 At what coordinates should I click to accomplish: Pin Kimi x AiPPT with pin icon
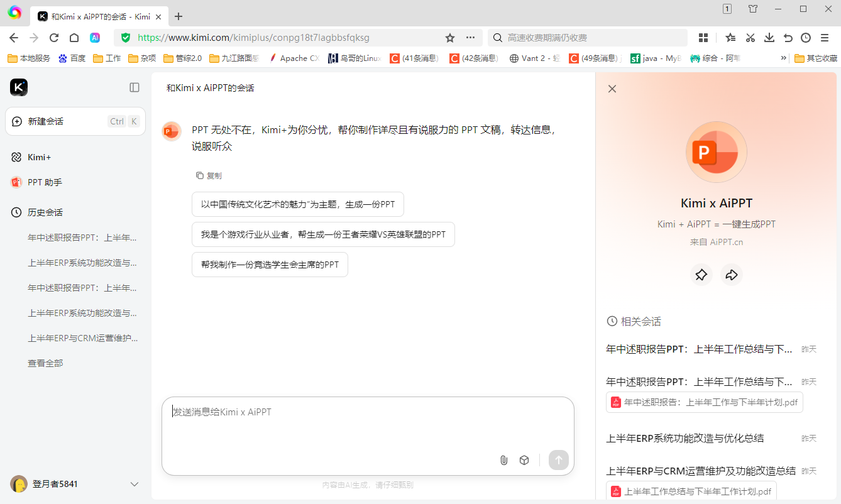tap(701, 275)
